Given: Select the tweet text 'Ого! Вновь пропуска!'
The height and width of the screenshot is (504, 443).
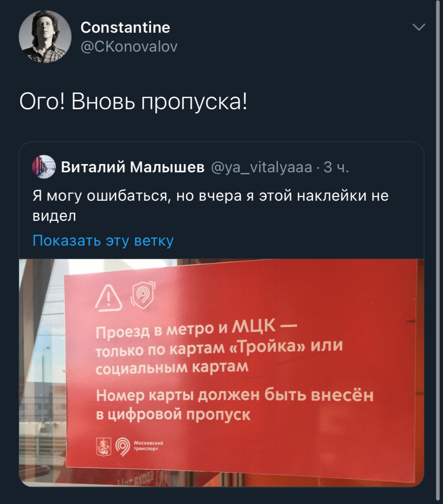Looking at the screenshot, I should [134, 102].
